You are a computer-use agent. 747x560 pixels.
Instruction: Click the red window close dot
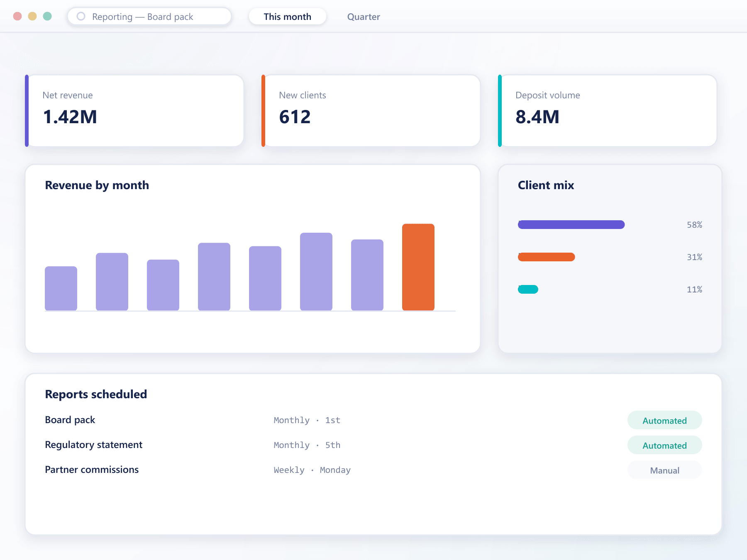pos(17,16)
